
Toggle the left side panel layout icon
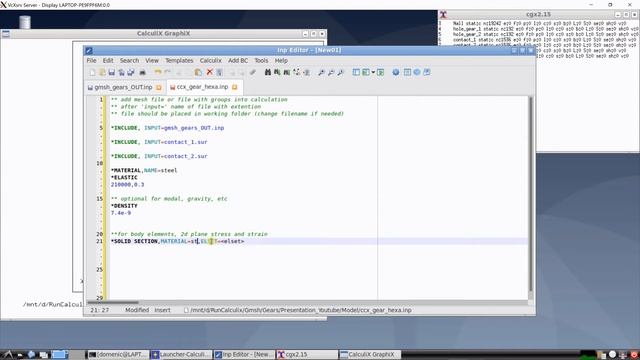point(356,72)
